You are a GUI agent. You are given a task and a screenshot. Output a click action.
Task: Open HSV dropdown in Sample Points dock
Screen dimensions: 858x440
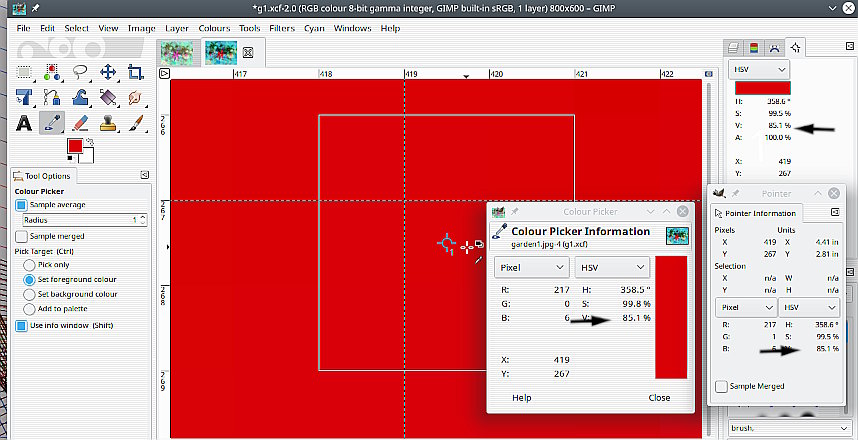pos(760,70)
